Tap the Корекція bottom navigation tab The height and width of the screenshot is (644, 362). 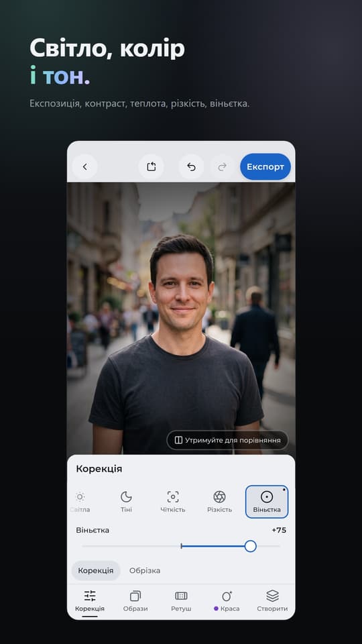click(x=90, y=601)
